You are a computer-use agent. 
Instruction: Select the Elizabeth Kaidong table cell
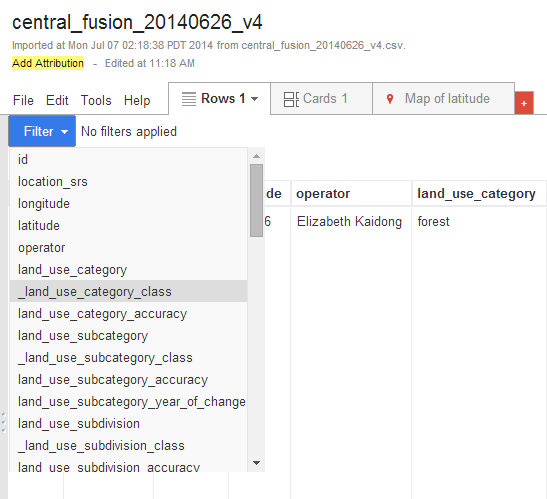pyautogui.click(x=349, y=222)
